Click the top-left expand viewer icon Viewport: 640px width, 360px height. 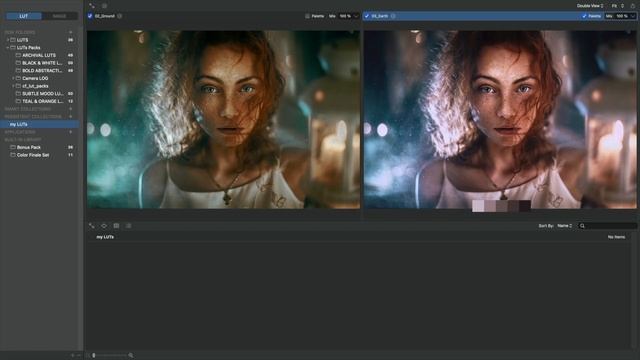click(92, 6)
